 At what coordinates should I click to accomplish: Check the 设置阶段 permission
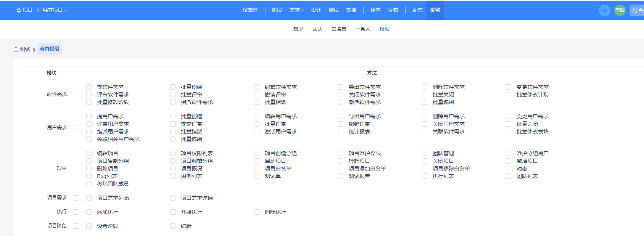point(89,226)
